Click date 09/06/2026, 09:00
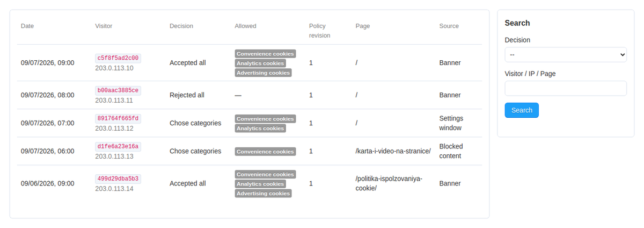The height and width of the screenshot is (228, 644). click(x=48, y=183)
